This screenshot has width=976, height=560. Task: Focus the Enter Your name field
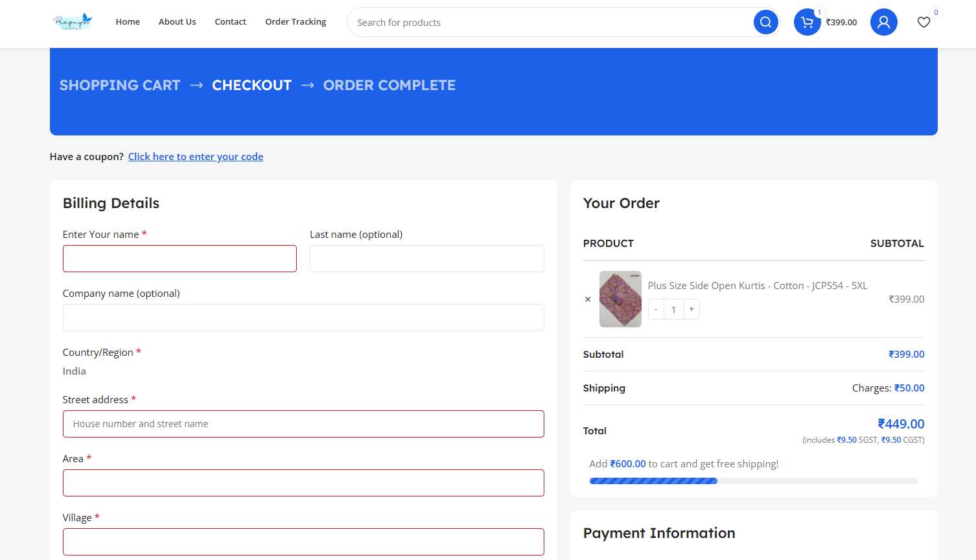pos(180,259)
